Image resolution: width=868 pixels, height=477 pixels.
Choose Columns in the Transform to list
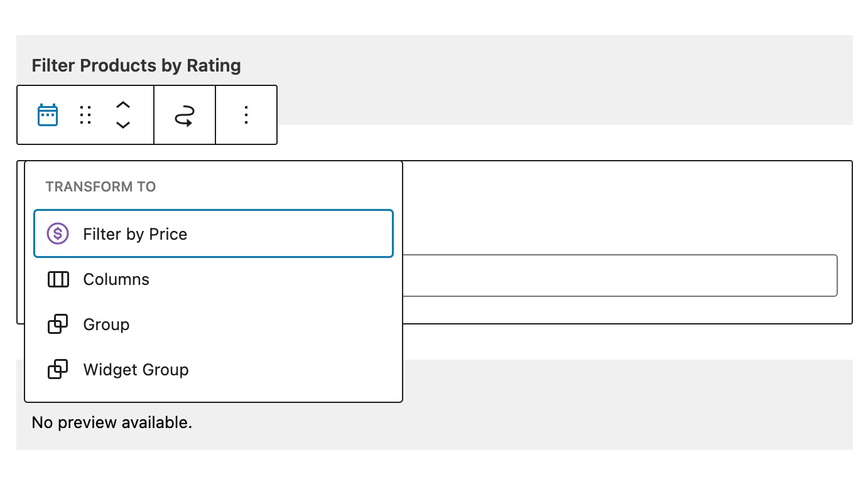click(116, 279)
